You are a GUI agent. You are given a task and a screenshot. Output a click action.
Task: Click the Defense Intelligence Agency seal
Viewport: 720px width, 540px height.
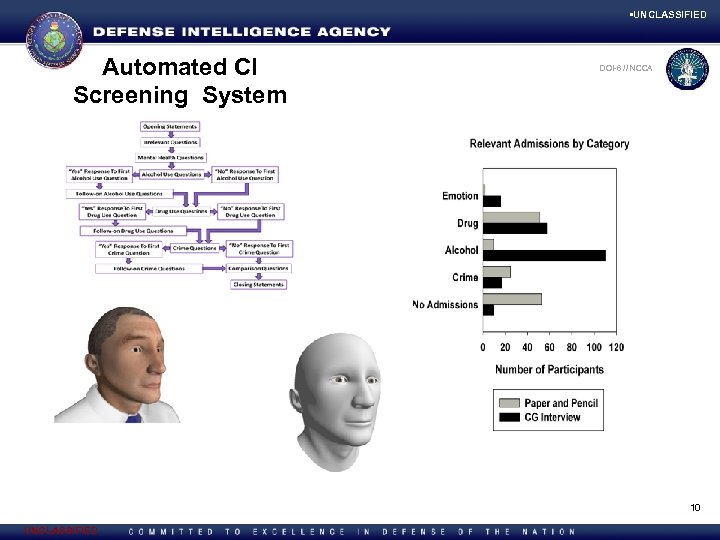tap(54, 40)
